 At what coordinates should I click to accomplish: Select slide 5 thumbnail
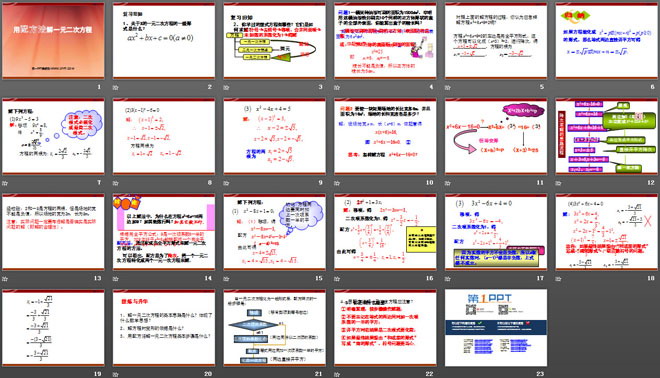[x=496, y=41]
